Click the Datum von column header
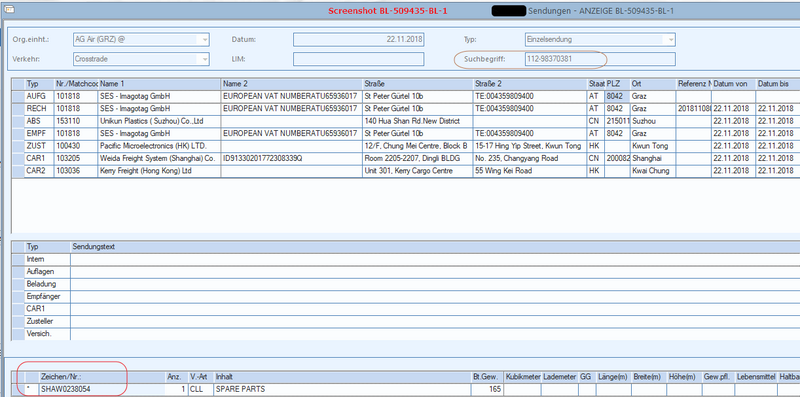 [733, 84]
